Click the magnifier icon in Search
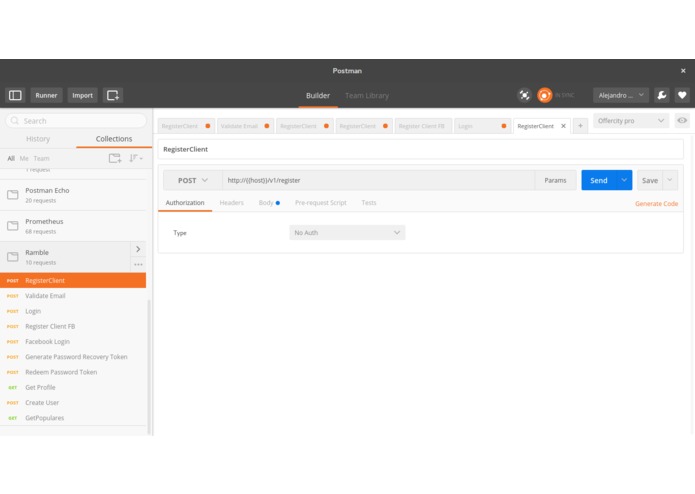695x494 pixels. 15,121
